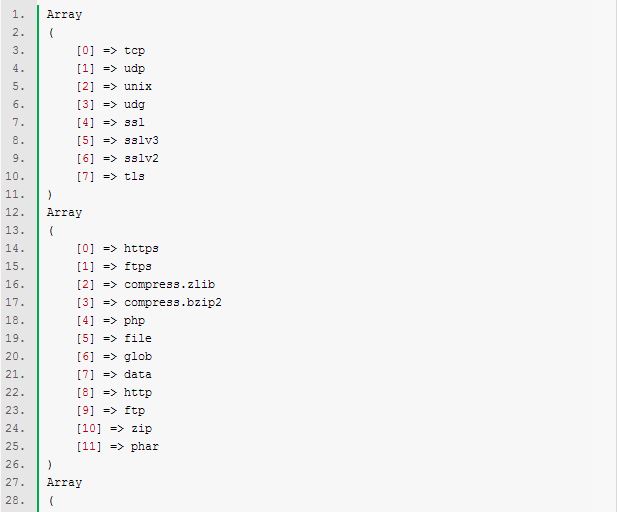Select the 'ftps' value on line 15
The width and height of the screenshot is (619, 512).
pos(138,266)
